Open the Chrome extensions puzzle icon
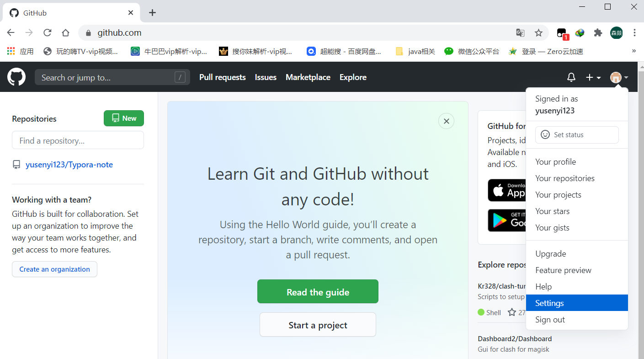Viewport: 644px width, 359px height. tap(598, 32)
